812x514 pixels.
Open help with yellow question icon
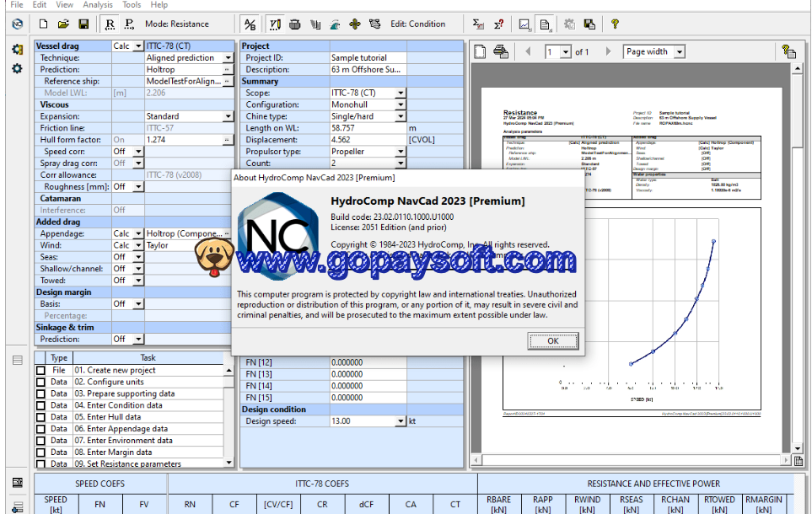615,24
